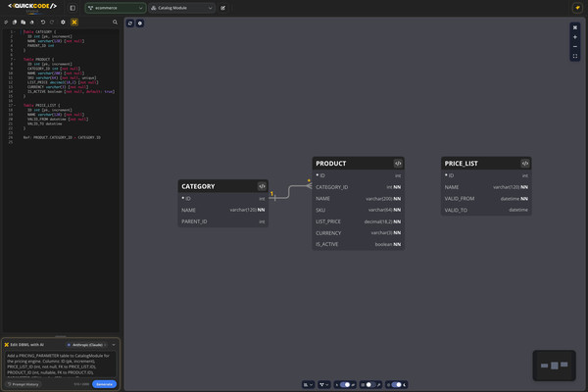
Task: Toggle the sidebar panel icon beside the logo
Action: pos(73,8)
